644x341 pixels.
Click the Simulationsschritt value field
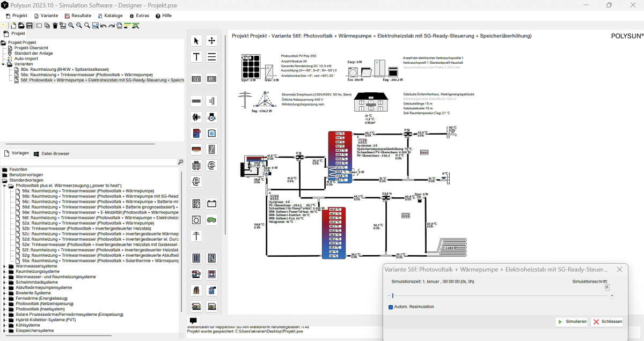pos(607,287)
